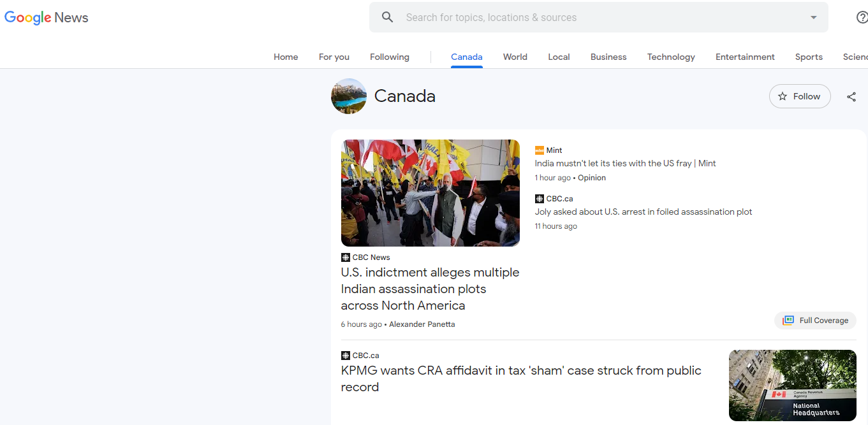Image resolution: width=868 pixels, height=425 pixels.
Task: Click the '6 hours ago' timestamp
Action: (x=362, y=324)
